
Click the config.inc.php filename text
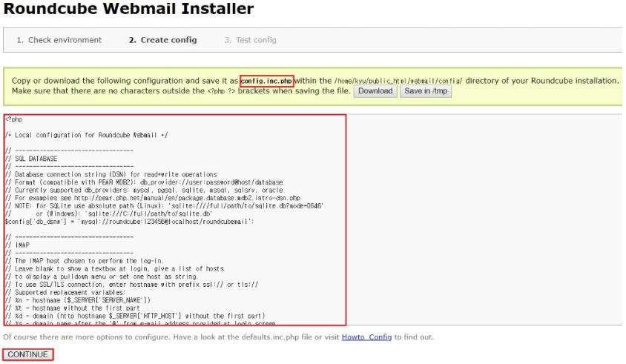[x=266, y=81]
